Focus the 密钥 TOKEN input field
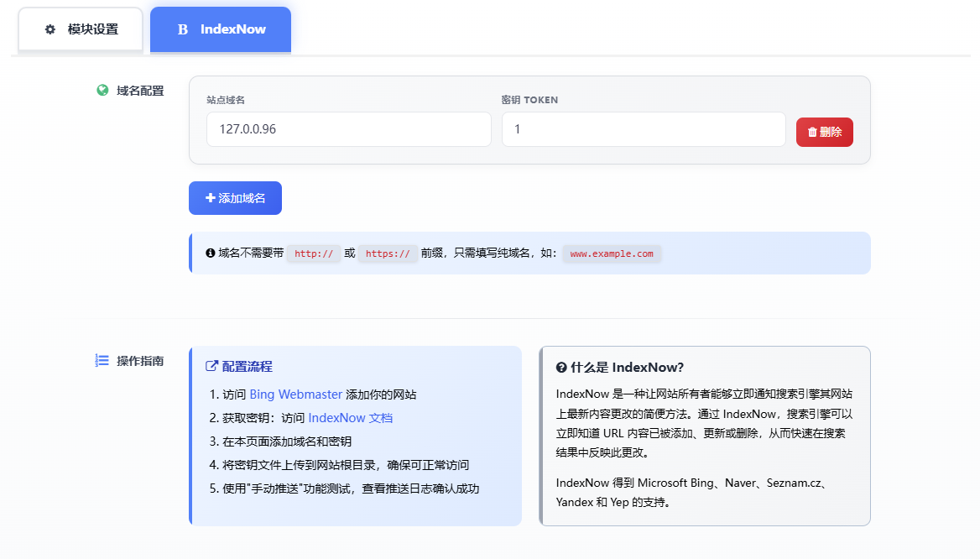 point(643,129)
